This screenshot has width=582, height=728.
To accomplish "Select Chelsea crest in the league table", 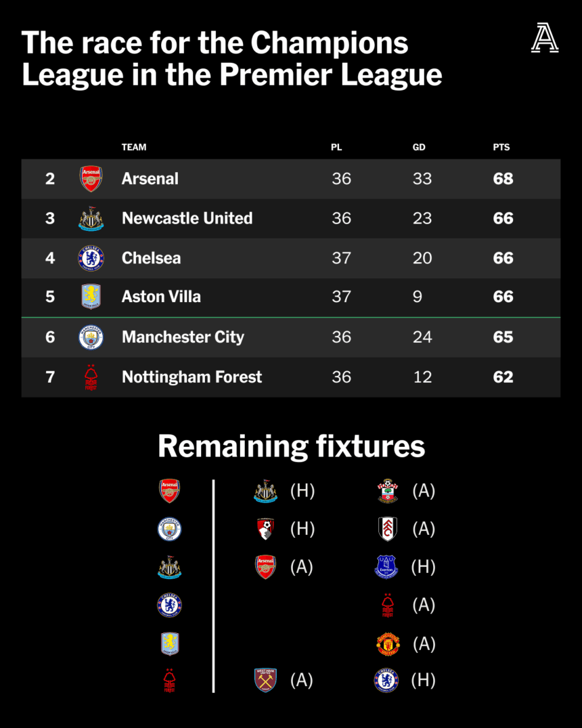I will pyautogui.click(x=91, y=258).
